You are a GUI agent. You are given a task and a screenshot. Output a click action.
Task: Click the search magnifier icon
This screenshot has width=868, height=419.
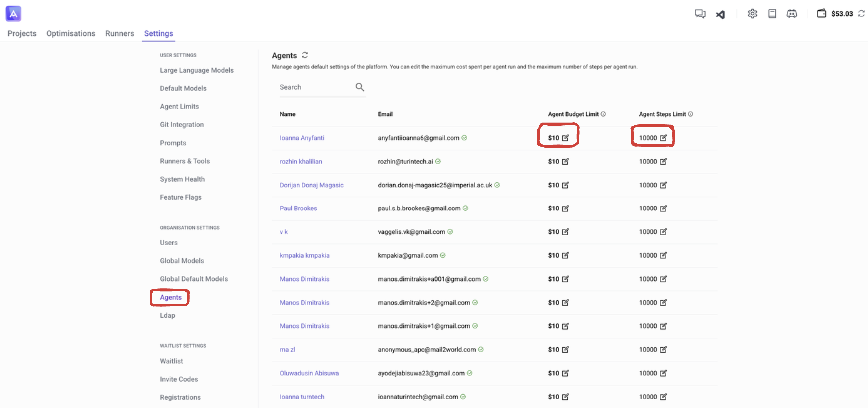click(360, 87)
